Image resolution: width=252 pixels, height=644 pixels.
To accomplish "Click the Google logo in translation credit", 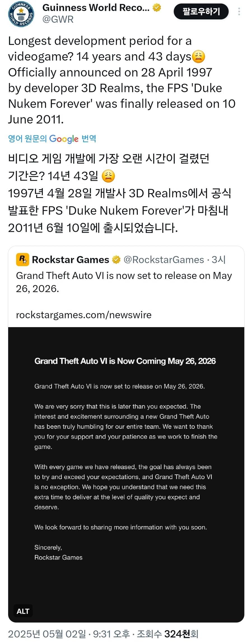I will point(64,139).
